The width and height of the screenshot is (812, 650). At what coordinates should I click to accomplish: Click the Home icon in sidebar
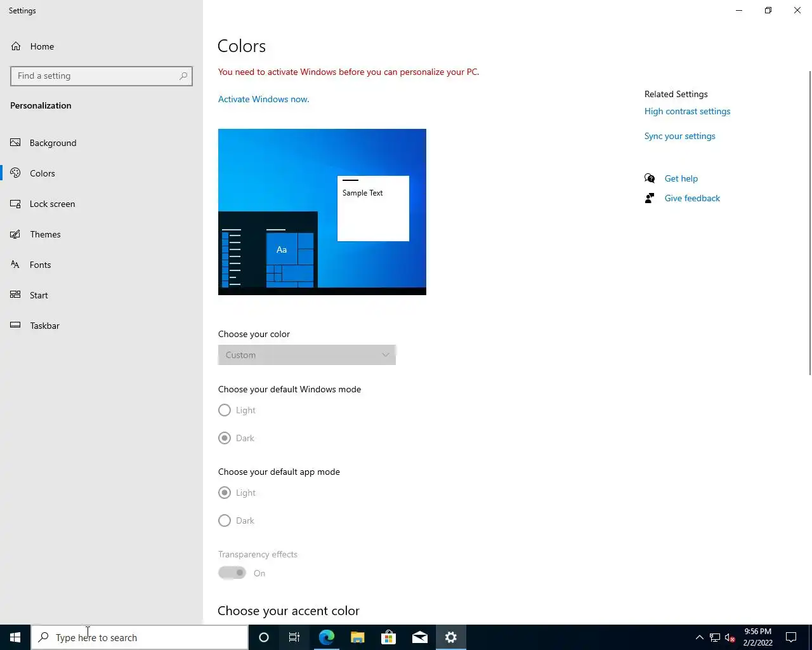pos(16,46)
